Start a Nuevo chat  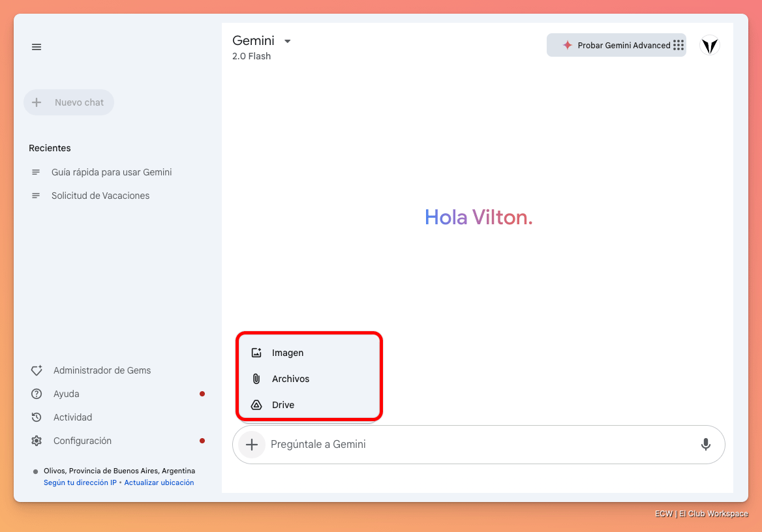click(x=69, y=102)
